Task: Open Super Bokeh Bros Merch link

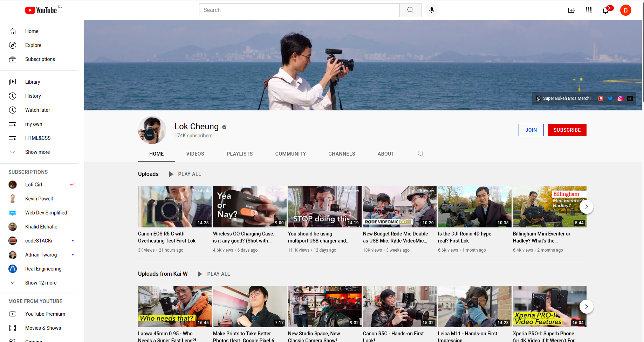Action: (x=563, y=98)
